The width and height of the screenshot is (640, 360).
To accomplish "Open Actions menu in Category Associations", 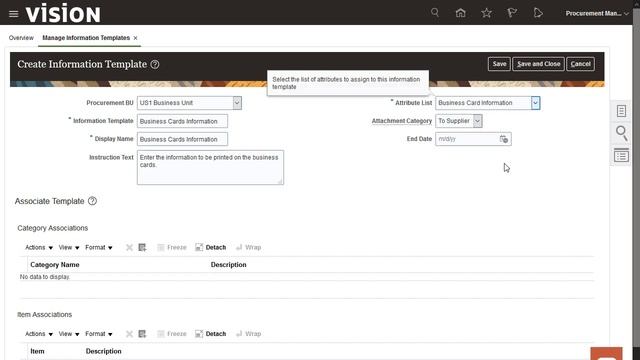I will click(x=39, y=247).
